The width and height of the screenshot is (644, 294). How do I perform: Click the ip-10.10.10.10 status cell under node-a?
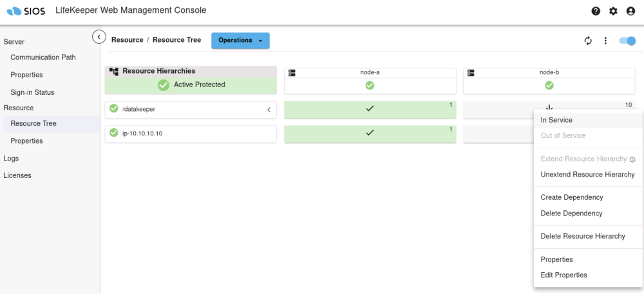coord(370,133)
